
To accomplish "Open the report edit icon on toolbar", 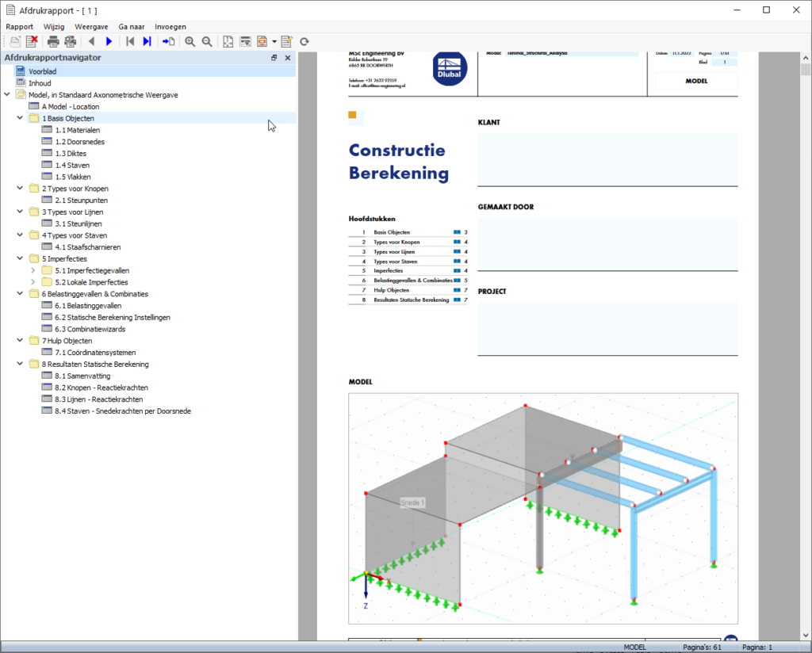I will [286, 41].
